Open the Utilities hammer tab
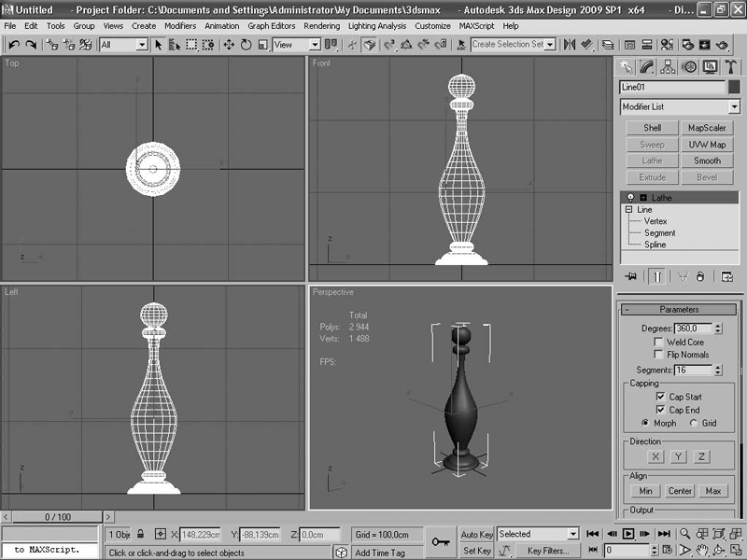The image size is (747, 560). click(731, 67)
